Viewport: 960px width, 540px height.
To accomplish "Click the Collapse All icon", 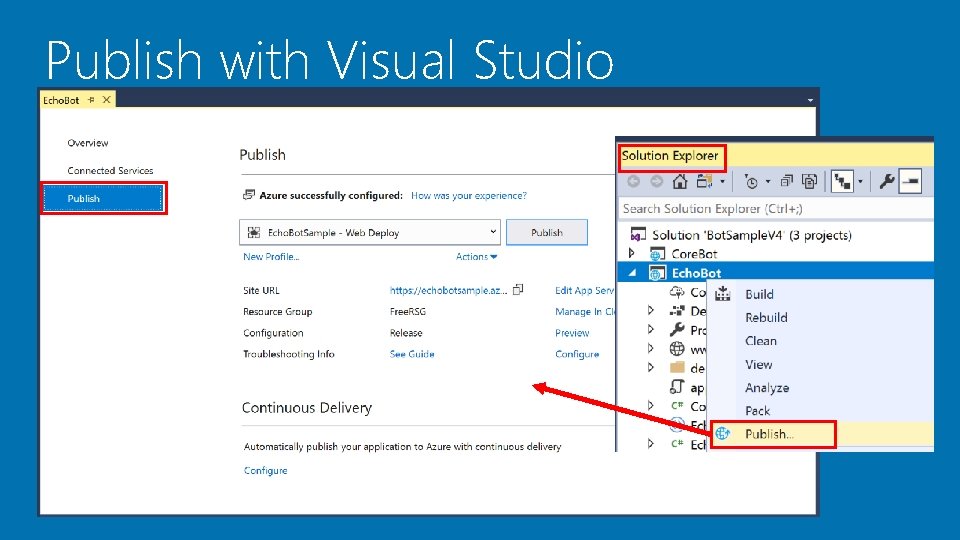I will [787, 181].
